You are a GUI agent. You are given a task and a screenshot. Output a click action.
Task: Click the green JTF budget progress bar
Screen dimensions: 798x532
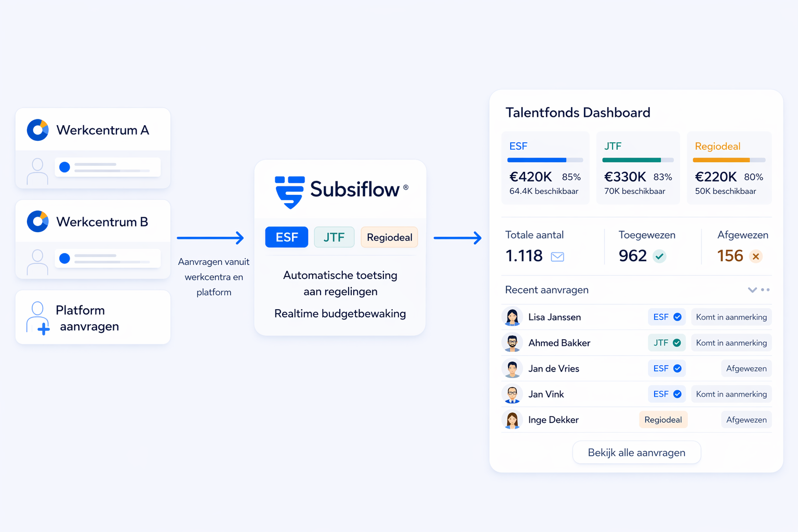pyautogui.click(x=638, y=160)
